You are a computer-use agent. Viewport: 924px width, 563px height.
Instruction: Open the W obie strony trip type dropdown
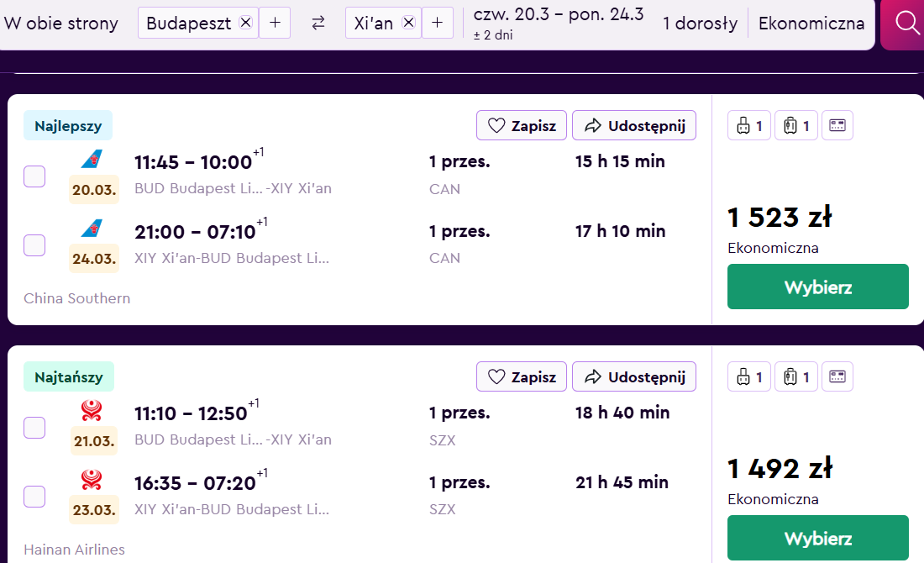tap(61, 23)
